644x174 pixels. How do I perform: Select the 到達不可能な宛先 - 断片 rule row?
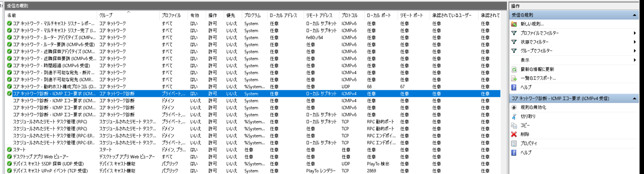(253, 72)
